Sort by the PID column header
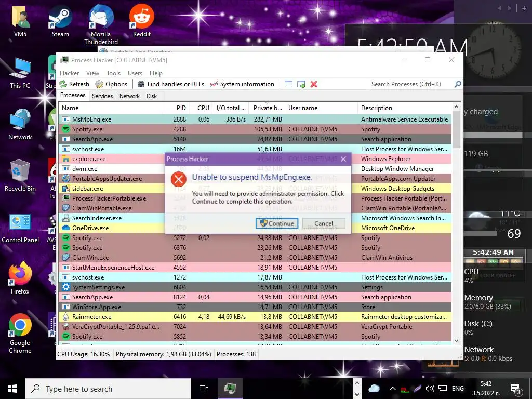 [x=176, y=108]
